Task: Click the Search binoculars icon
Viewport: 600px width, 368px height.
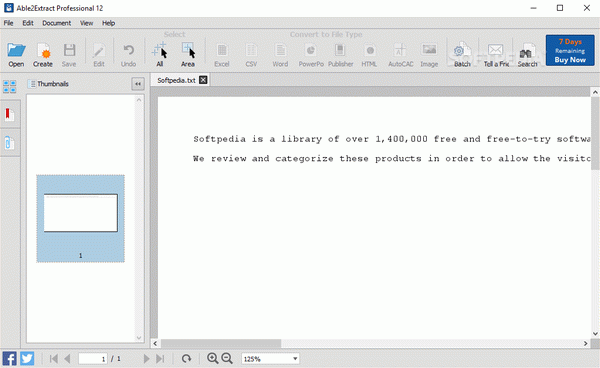Action: (x=527, y=55)
